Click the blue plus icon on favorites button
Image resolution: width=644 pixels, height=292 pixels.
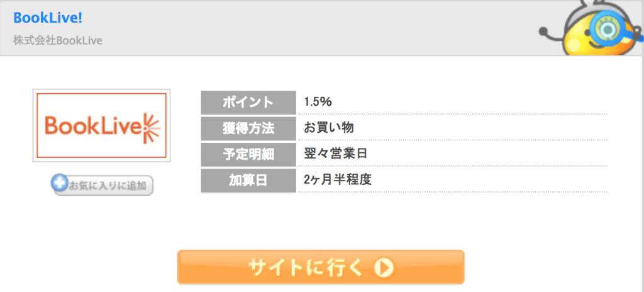[x=60, y=182]
